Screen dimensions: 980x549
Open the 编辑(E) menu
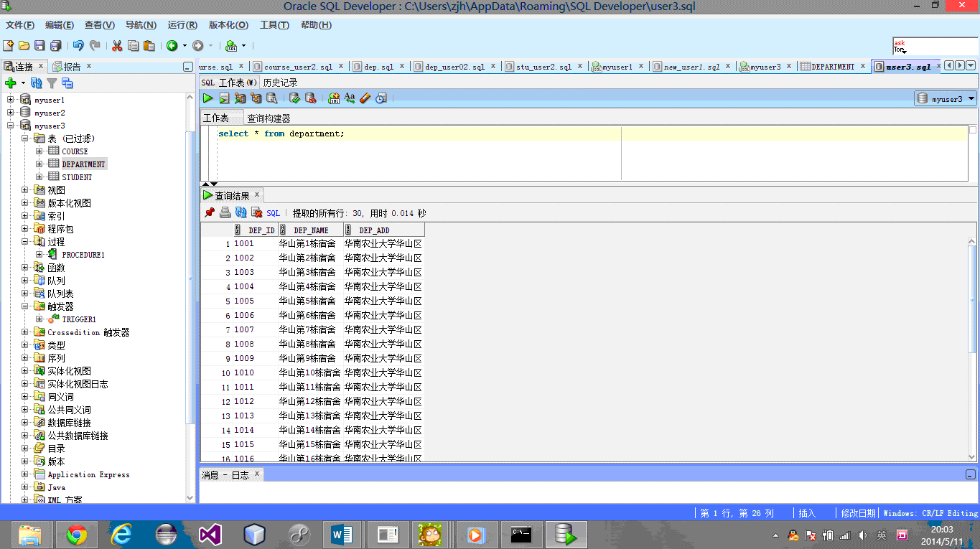coord(59,25)
